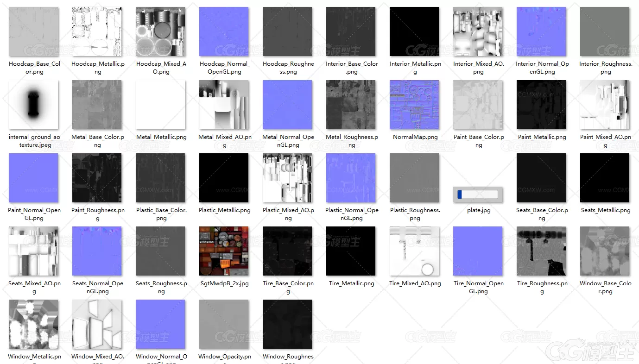Click the file name "Seats_Metallic.png"
This screenshot has width=639, height=364.
click(x=606, y=210)
